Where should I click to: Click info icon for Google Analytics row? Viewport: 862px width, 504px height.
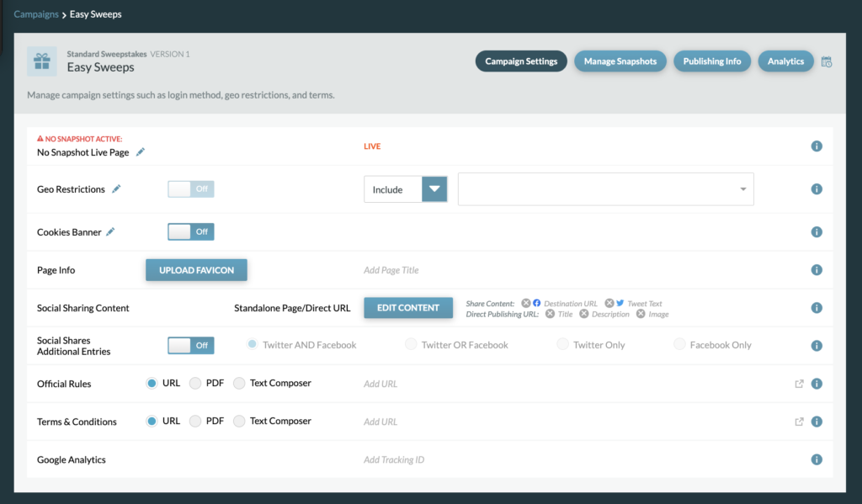pyautogui.click(x=816, y=459)
